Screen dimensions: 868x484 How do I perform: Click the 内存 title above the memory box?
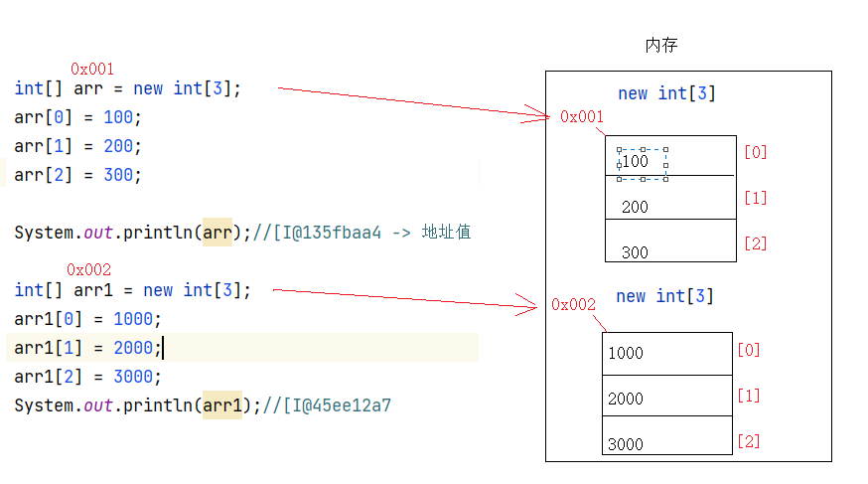point(661,46)
